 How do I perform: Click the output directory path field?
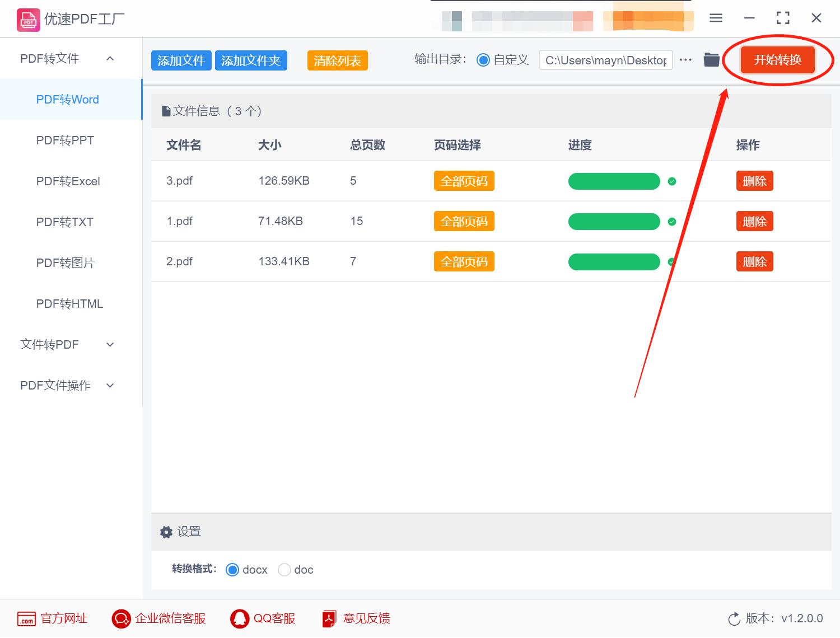pyautogui.click(x=605, y=60)
